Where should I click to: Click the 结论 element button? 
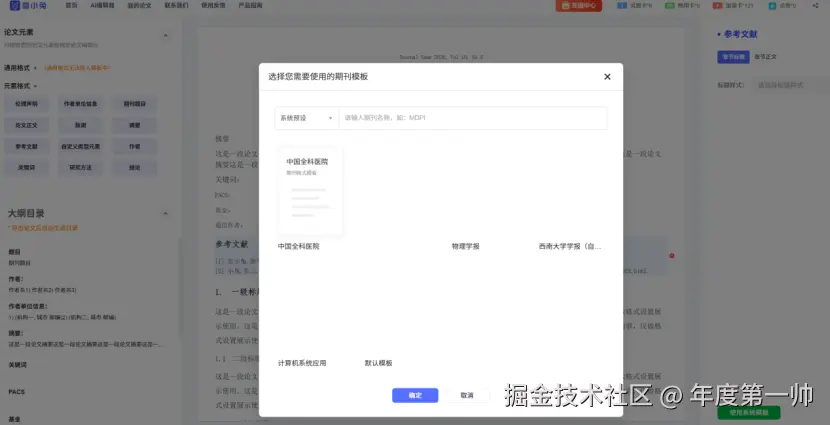(134, 168)
